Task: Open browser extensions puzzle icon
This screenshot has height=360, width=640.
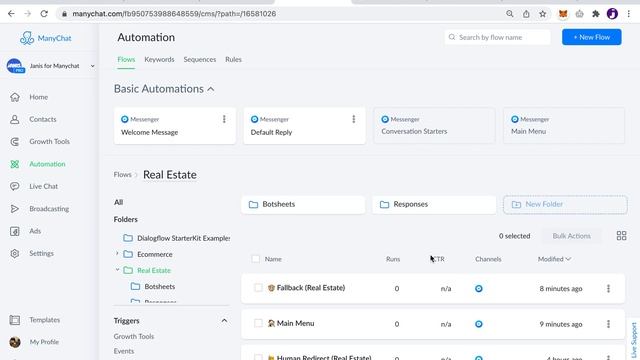Action: [596, 14]
